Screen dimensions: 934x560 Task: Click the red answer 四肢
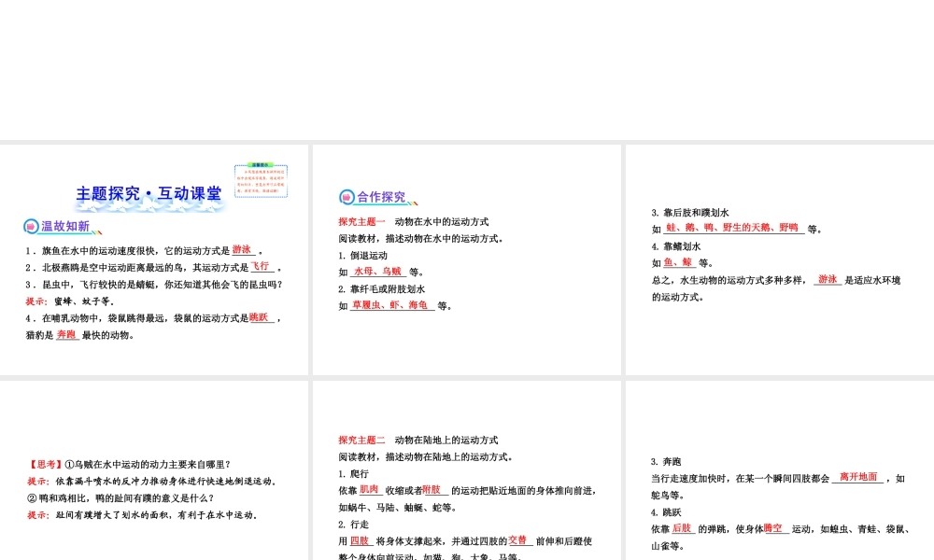pyautogui.click(x=360, y=540)
